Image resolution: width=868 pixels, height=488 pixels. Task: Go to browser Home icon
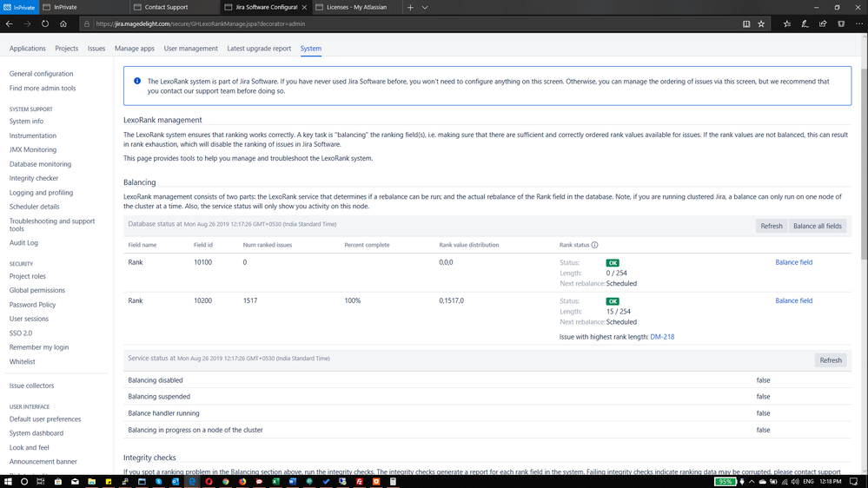(63, 23)
